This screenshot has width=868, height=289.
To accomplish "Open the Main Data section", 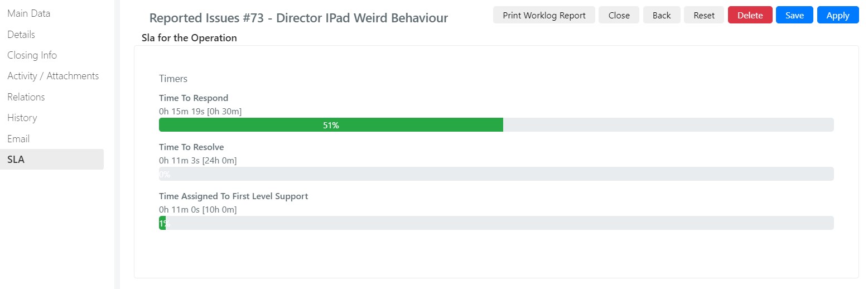I will tap(28, 13).
